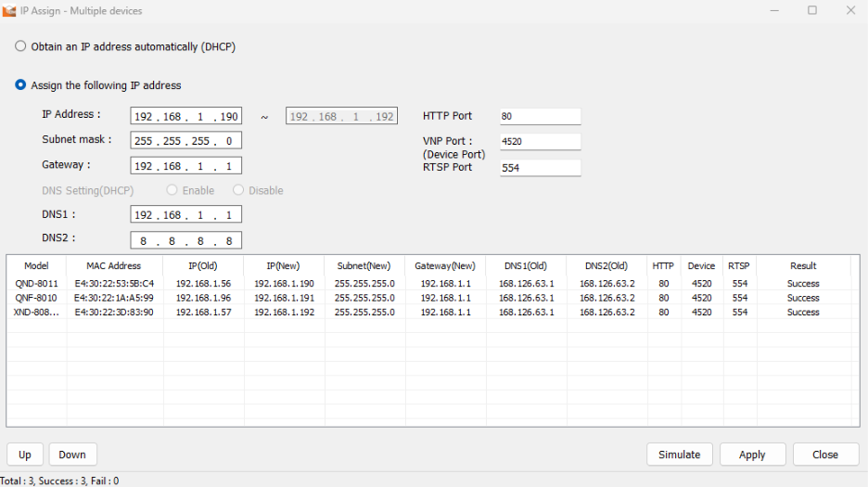Viewport: 868px width, 487px height.
Task: Click the RTSP Port input box
Action: tap(541, 168)
